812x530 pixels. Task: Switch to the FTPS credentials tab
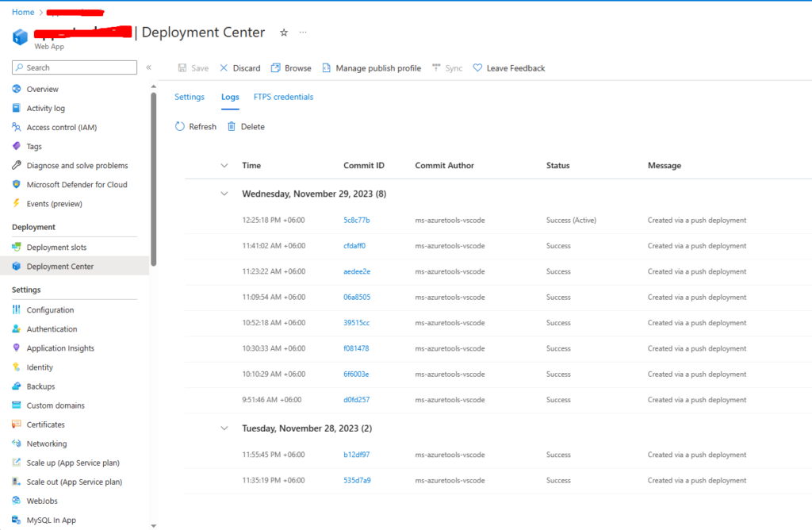(x=283, y=97)
